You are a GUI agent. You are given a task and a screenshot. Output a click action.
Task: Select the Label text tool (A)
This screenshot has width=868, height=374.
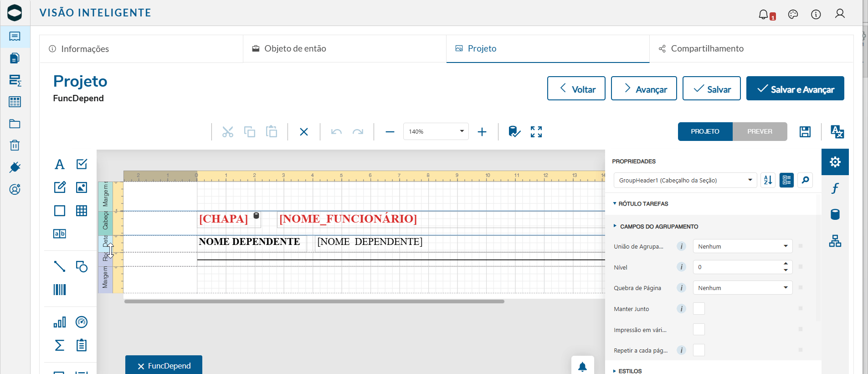click(x=60, y=164)
